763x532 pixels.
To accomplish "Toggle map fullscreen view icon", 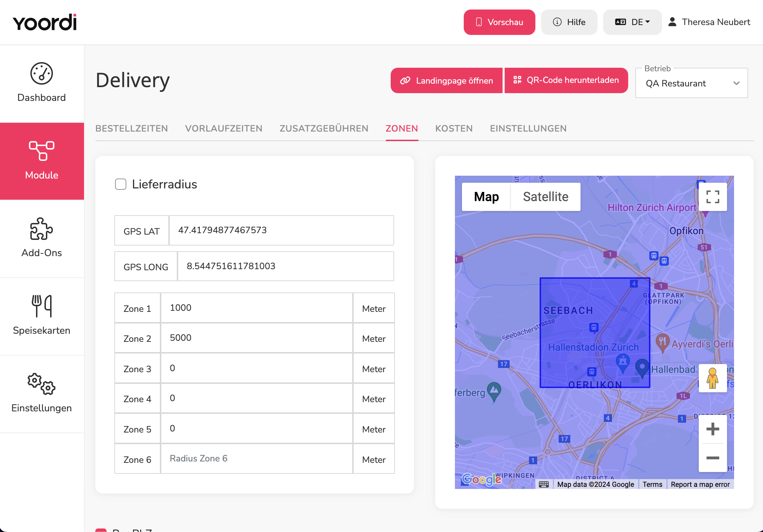I will (x=713, y=197).
